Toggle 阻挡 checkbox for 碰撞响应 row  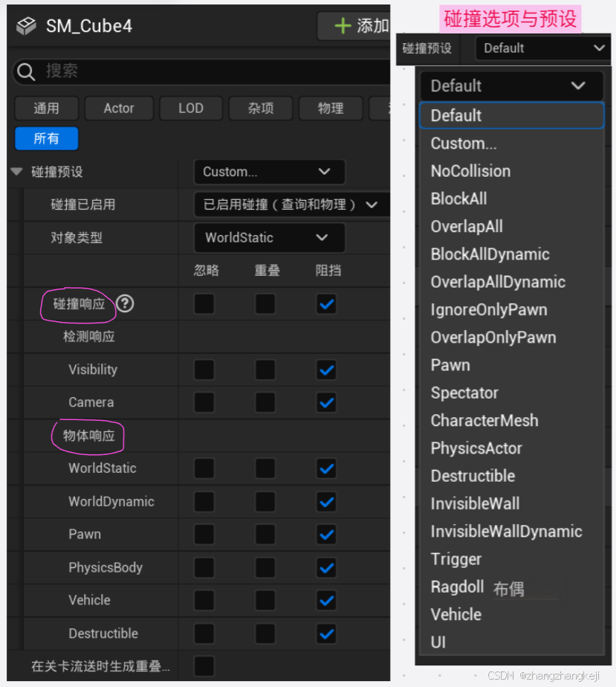coord(327,303)
